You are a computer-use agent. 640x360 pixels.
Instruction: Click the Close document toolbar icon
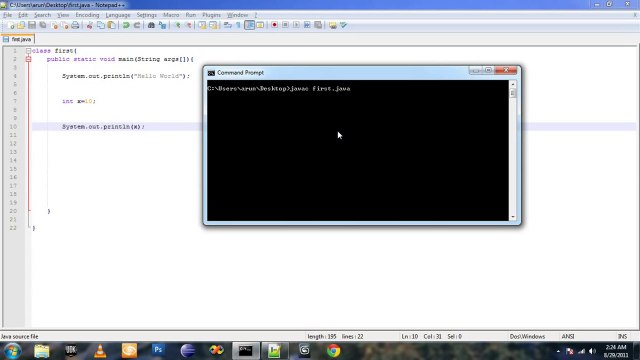tap(54, 25)
